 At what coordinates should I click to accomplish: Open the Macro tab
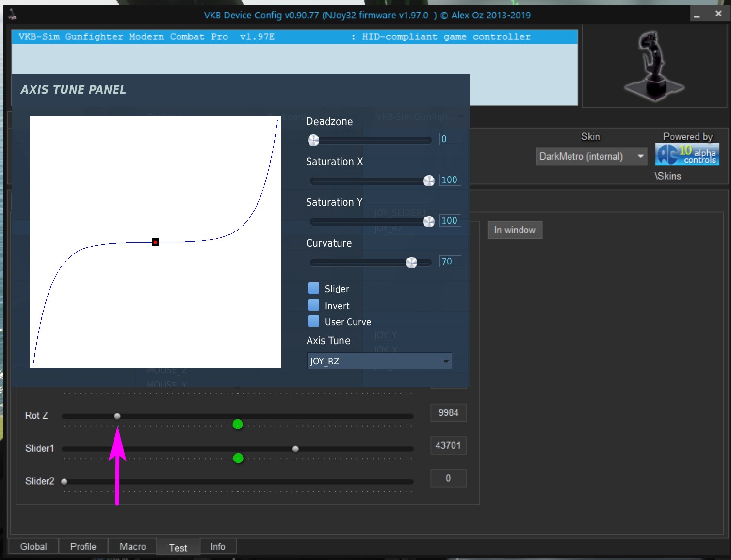click(x=132, y=546)
